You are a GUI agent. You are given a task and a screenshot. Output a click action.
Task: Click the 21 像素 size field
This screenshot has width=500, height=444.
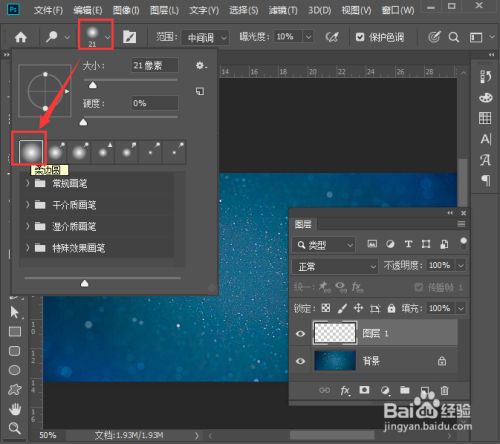(x=155, y=65)
